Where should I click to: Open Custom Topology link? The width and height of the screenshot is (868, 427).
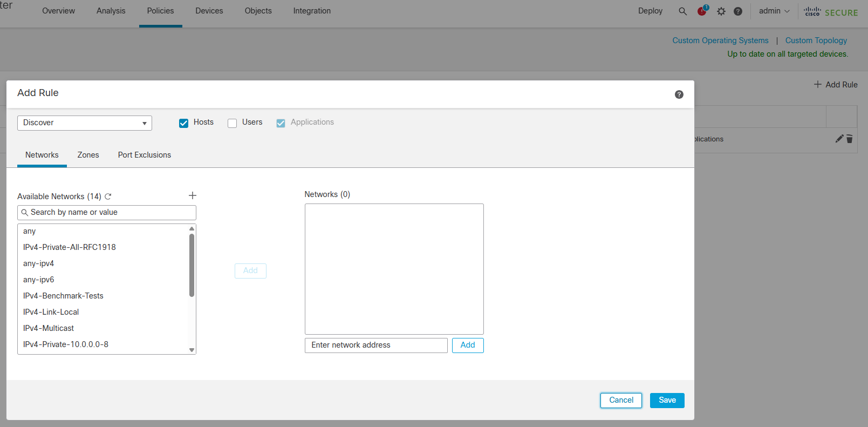click(816, 40)
